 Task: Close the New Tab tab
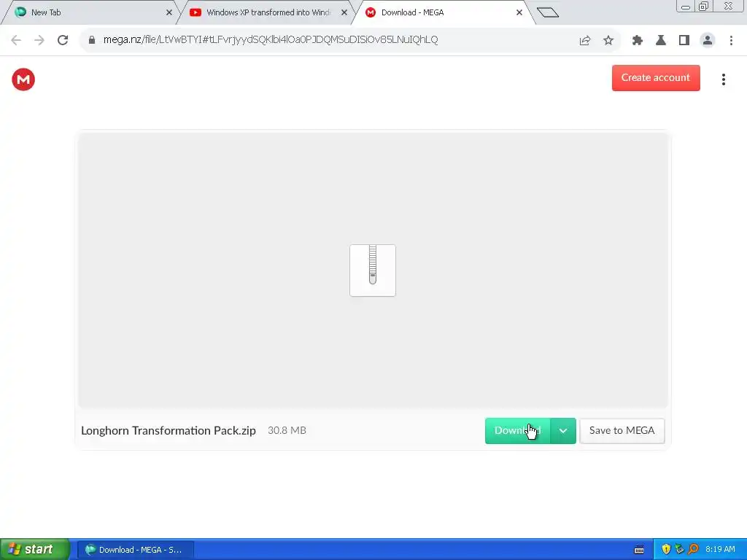click(x=169, y=12)
